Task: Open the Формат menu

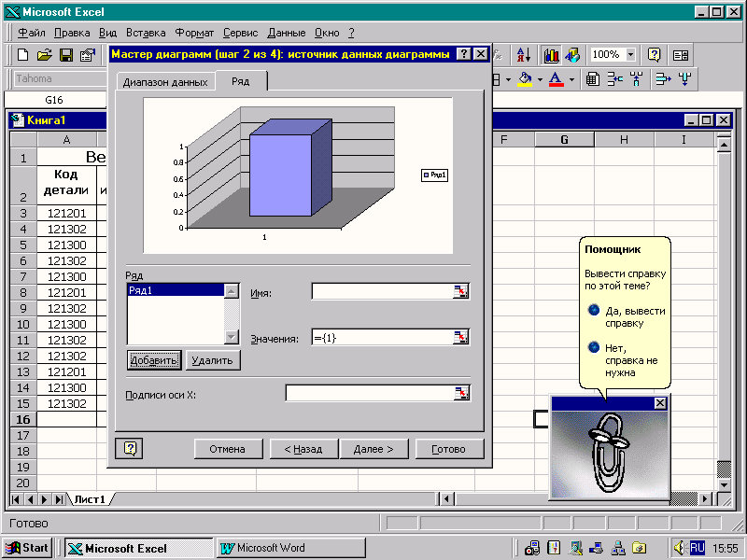Action: 194,33
